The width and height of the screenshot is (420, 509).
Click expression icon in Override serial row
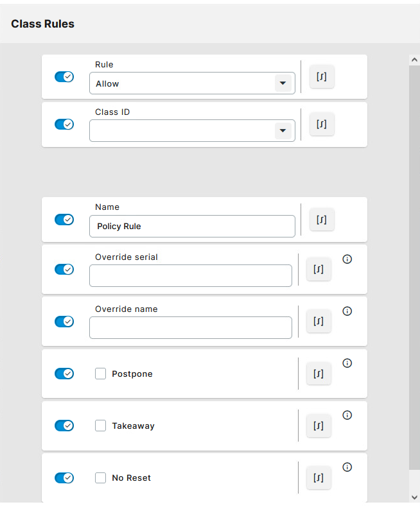[x=319, y=270]
